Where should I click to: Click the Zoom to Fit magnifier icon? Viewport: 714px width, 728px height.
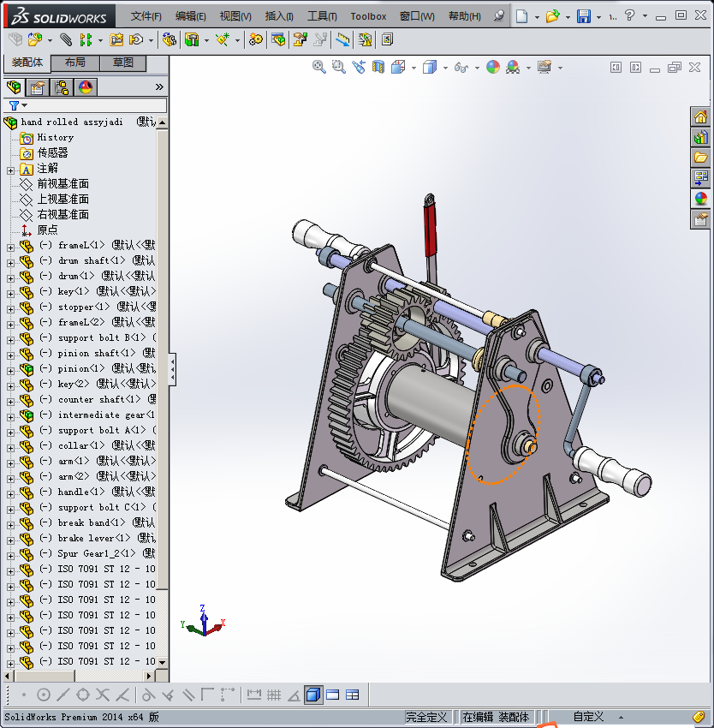click(x=318, y=67)
